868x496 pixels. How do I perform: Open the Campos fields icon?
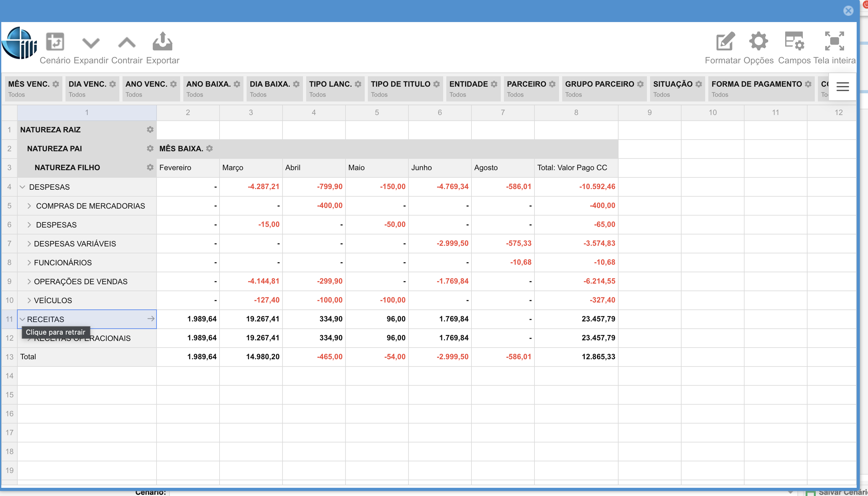(x=794, y=42)
